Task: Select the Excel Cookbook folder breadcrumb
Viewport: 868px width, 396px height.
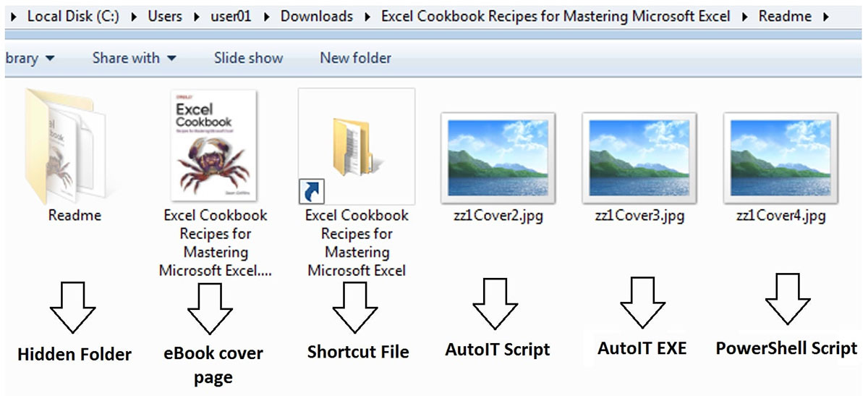Action: tap(556, 16)
